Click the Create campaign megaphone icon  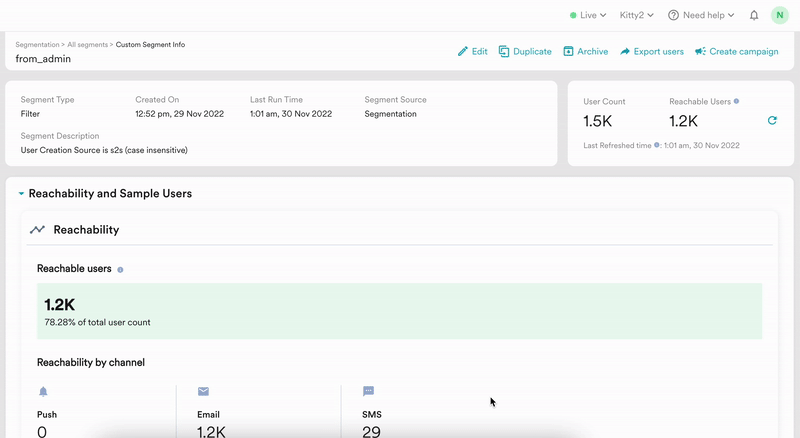pos(701,52)
